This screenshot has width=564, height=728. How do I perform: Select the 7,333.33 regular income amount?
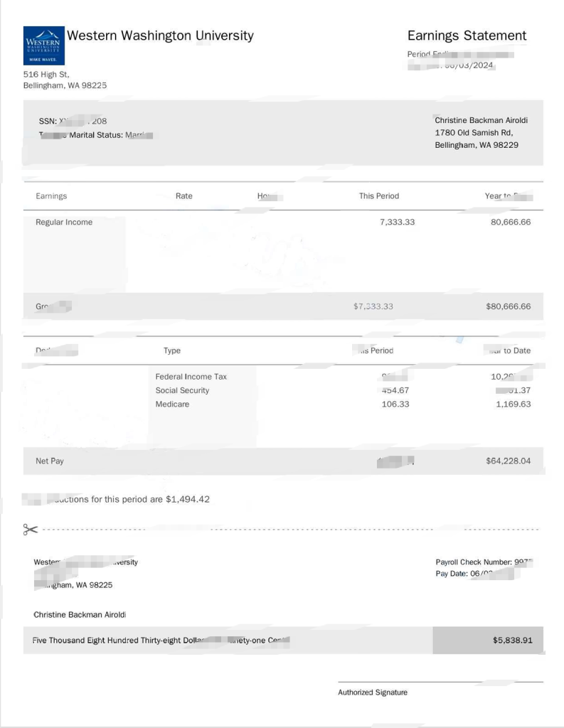click(397, 222)
